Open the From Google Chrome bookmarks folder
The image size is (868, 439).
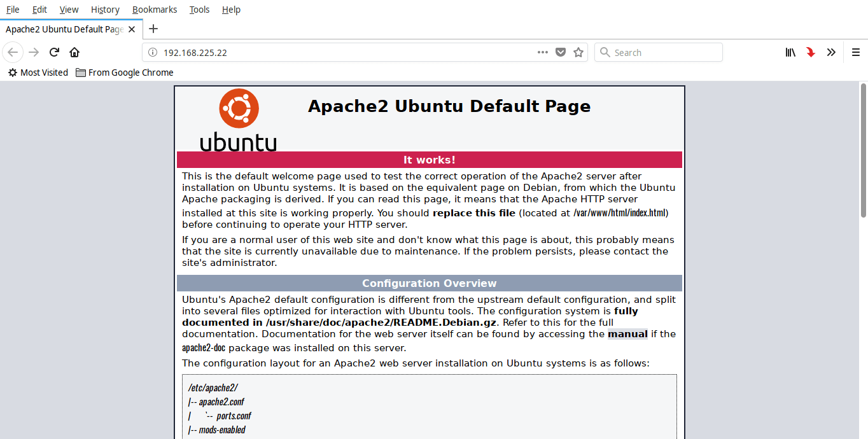(124, 72)
